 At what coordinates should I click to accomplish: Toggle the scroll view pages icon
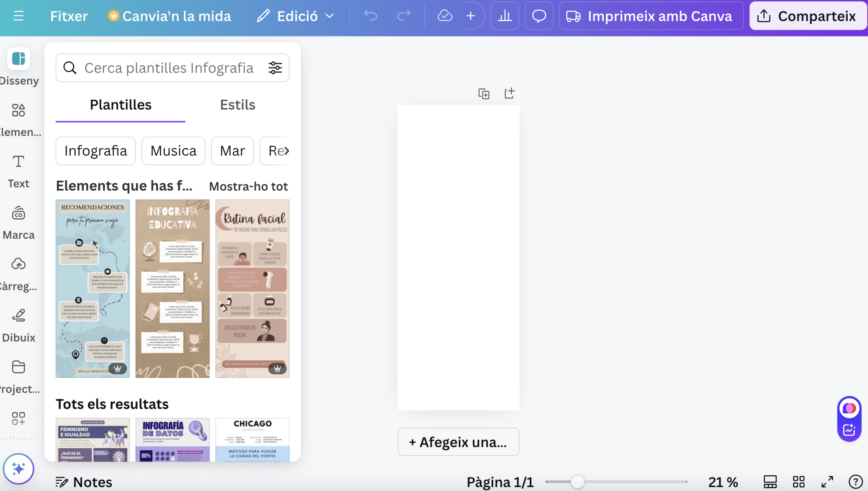770,482
